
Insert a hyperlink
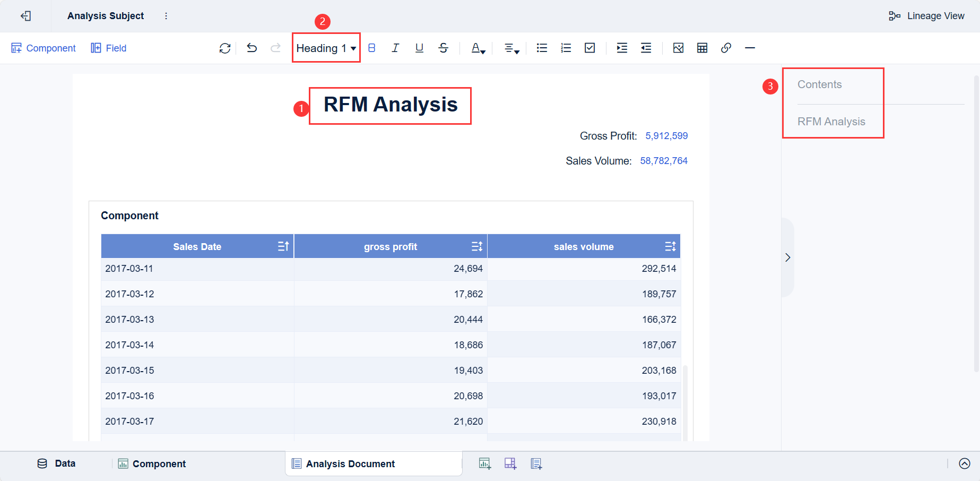726,48
